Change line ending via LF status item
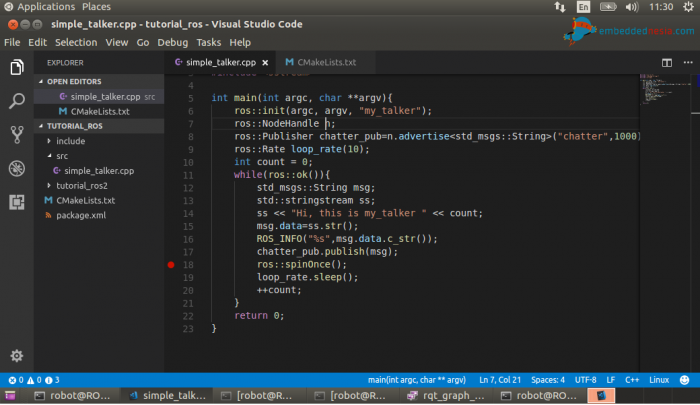Image resolution: width=700 pixels, height=405 pixels. coord(611,380)
